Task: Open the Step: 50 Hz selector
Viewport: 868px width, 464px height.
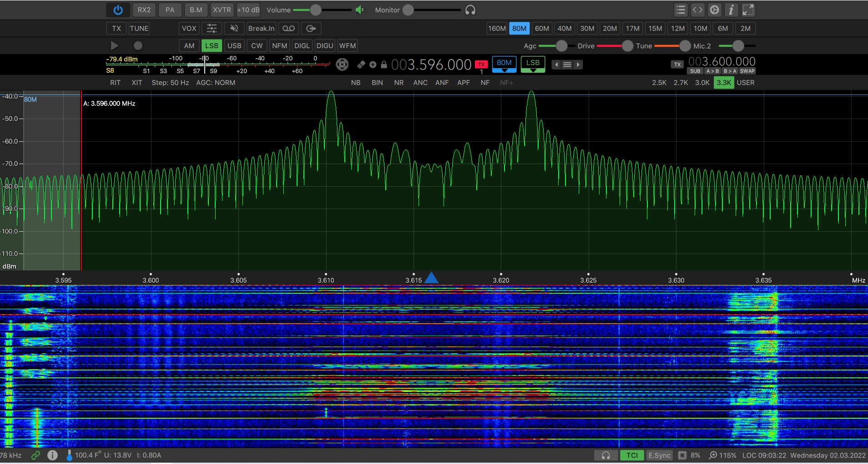Action: (170, 83)
